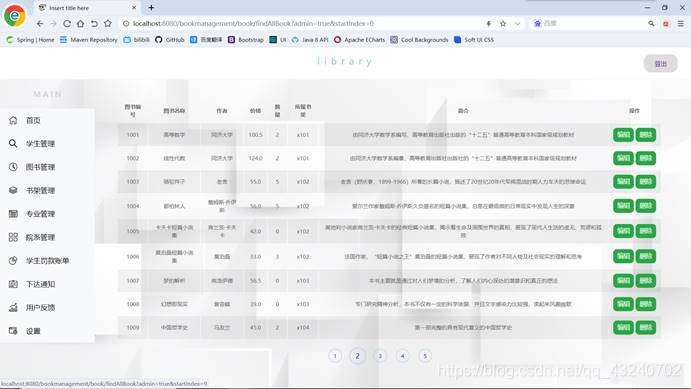Screen dimensions: 691x389
Task: Go to pagination page 5
Action: point(425,356)
